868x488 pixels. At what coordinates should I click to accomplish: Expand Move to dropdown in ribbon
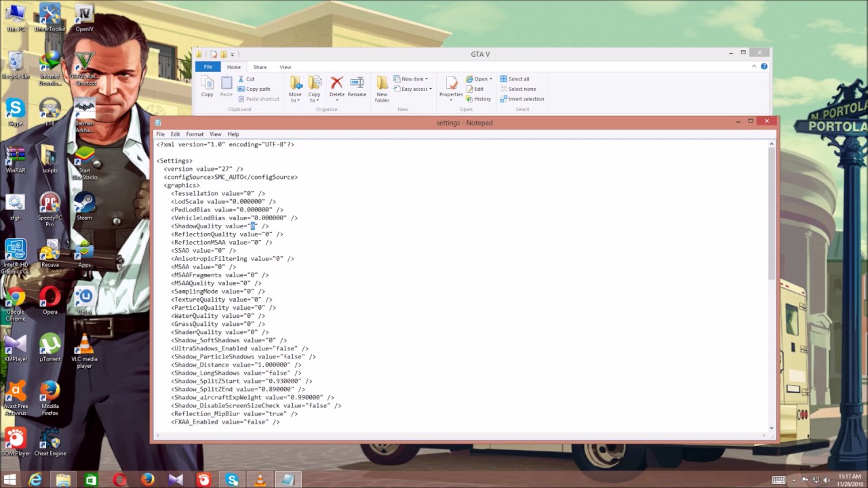coord(295,97)
